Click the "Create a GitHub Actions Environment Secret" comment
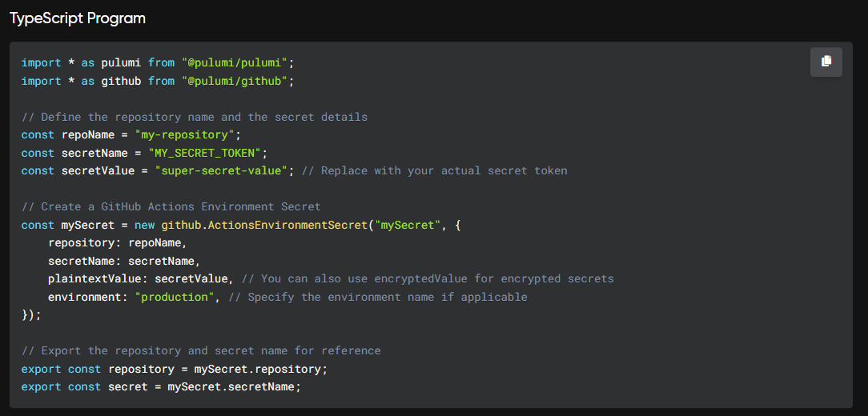868x416 pixels. (171, 207)
